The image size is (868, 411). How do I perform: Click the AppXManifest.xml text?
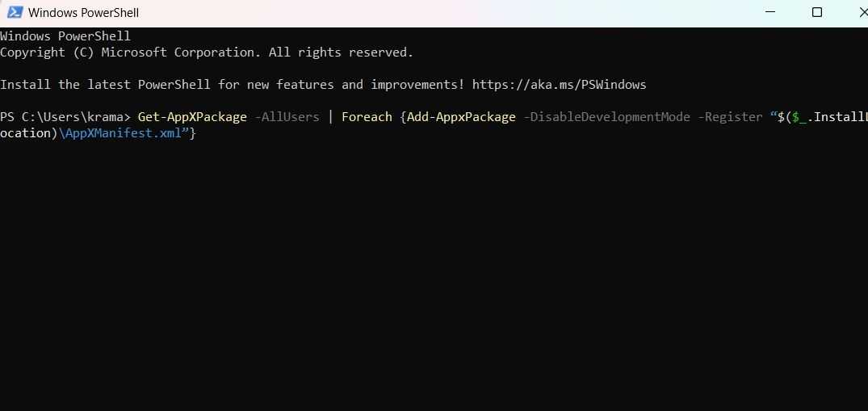123,133
